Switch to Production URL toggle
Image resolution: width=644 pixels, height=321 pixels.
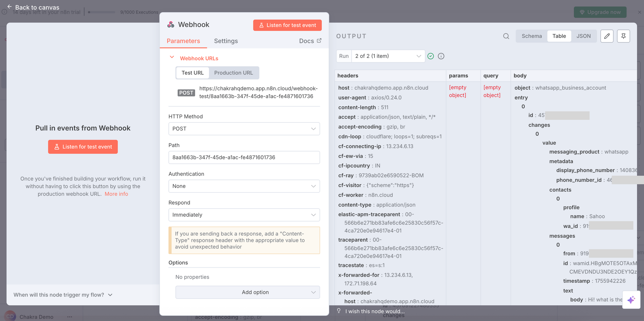233,73
